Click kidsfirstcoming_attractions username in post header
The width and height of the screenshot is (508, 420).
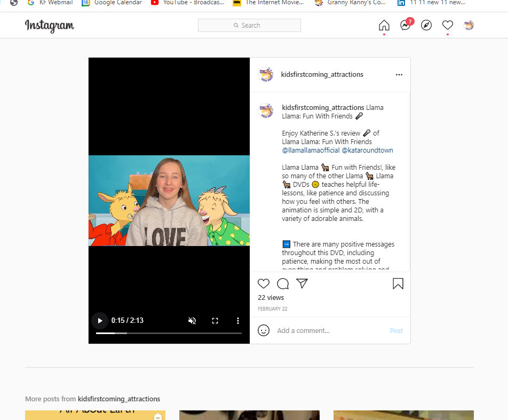pos(322,75)
